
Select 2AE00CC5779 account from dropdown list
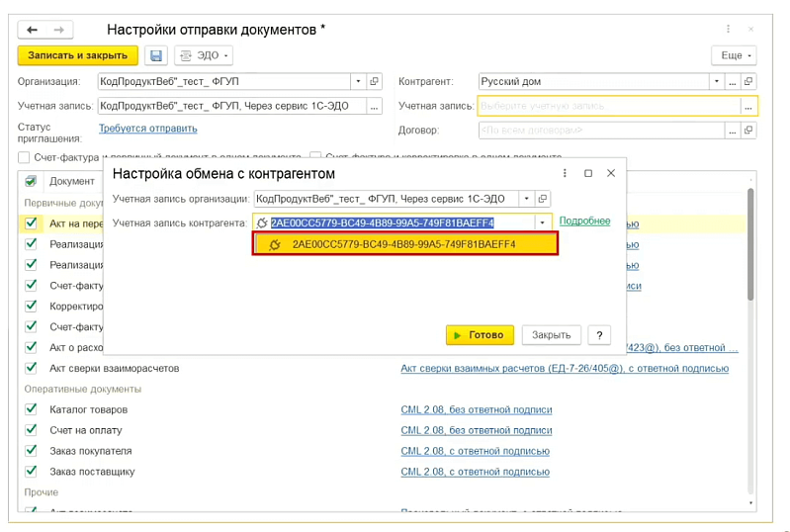coord(405,244)
